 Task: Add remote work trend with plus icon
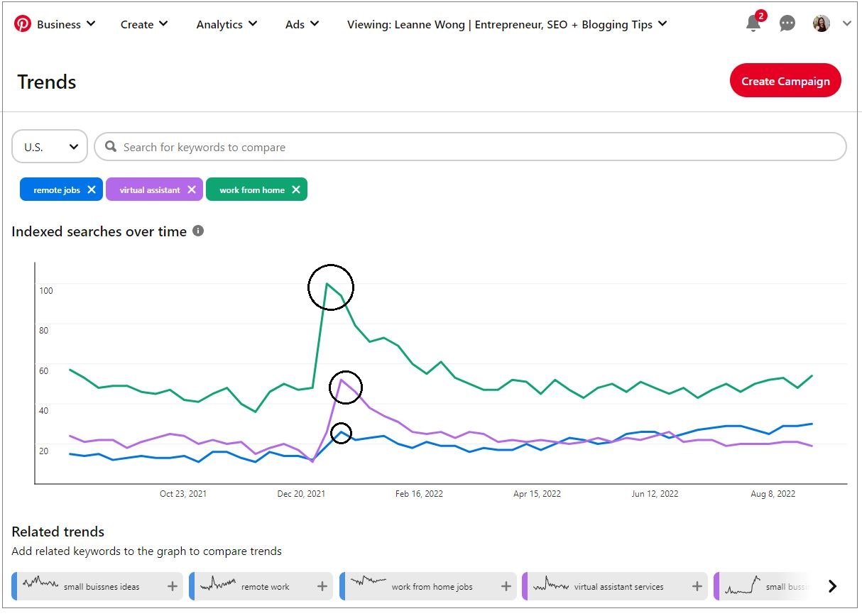tap(322, 586)
